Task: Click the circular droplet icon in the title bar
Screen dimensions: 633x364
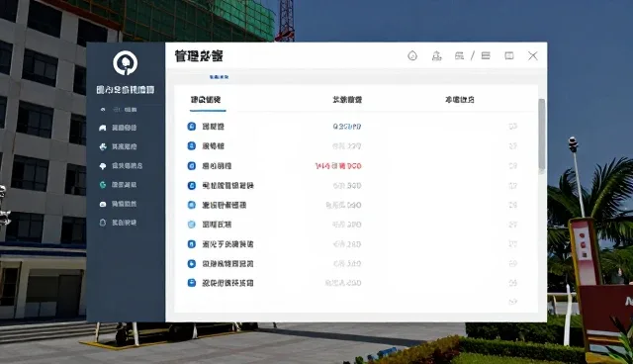Action: point(412,55)
